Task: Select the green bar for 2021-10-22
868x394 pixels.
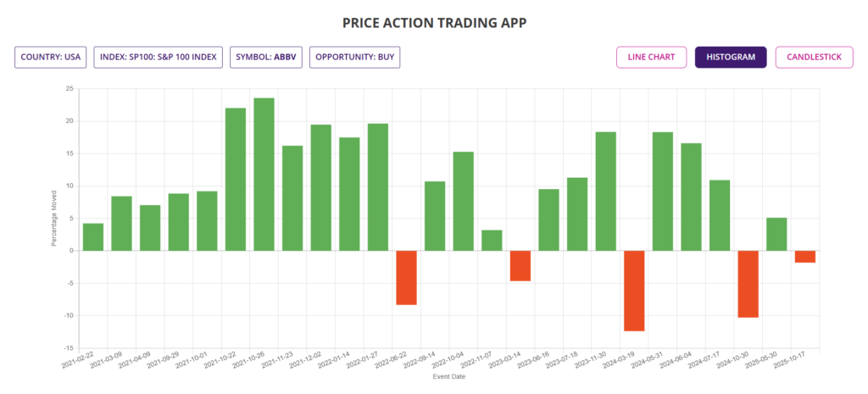Action: (236, 179)
